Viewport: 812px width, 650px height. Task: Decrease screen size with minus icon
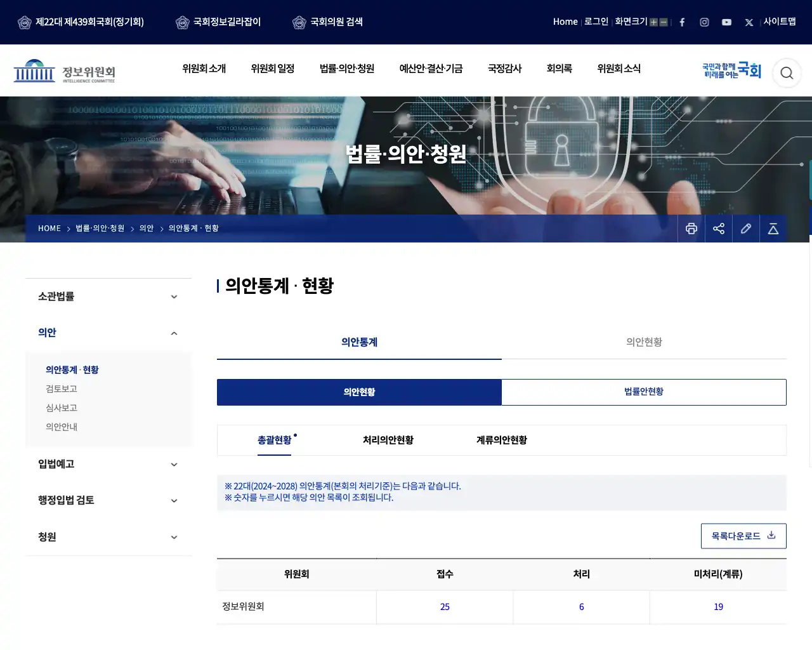[664, 22]
